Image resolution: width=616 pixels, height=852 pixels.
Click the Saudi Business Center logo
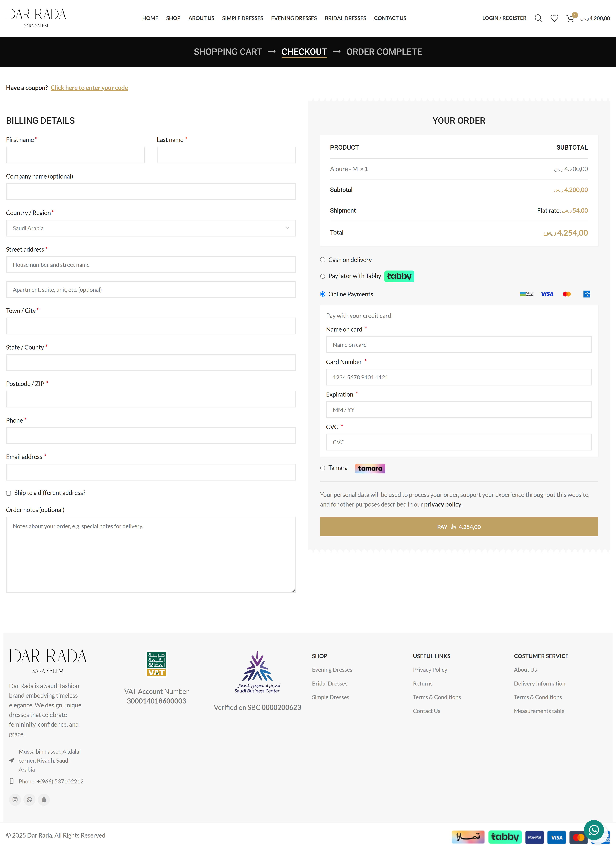click(x=257, y=672)
